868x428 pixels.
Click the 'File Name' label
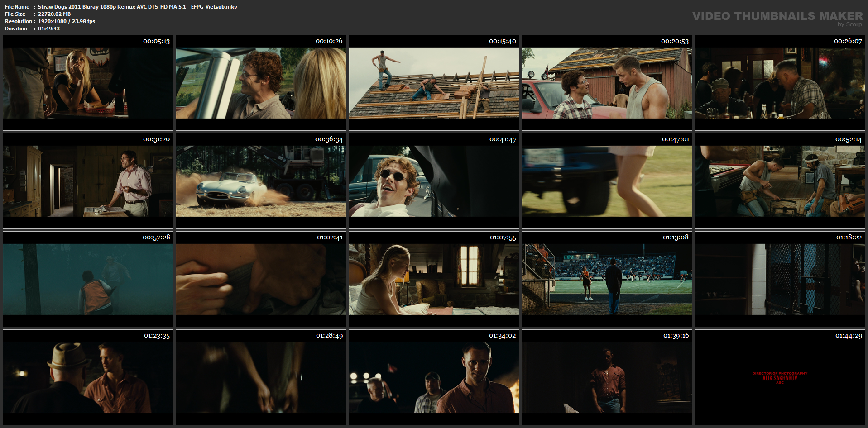click(x=17, y=7)
